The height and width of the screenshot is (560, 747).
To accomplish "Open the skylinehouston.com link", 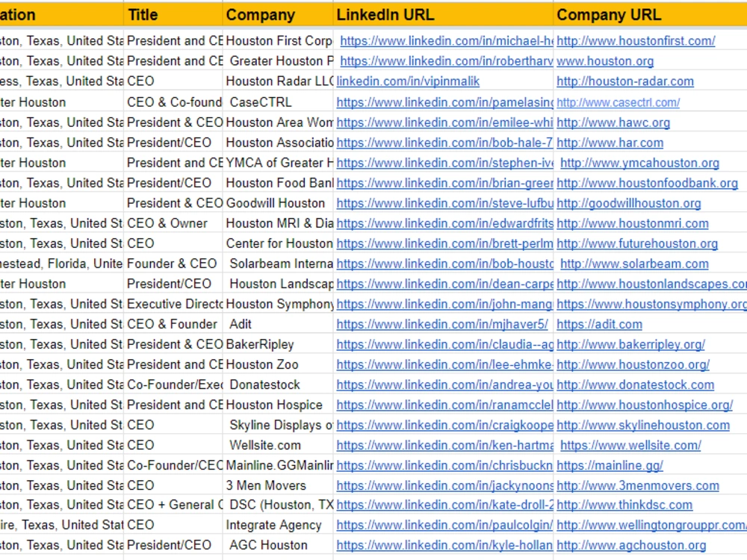I will 643,426.
